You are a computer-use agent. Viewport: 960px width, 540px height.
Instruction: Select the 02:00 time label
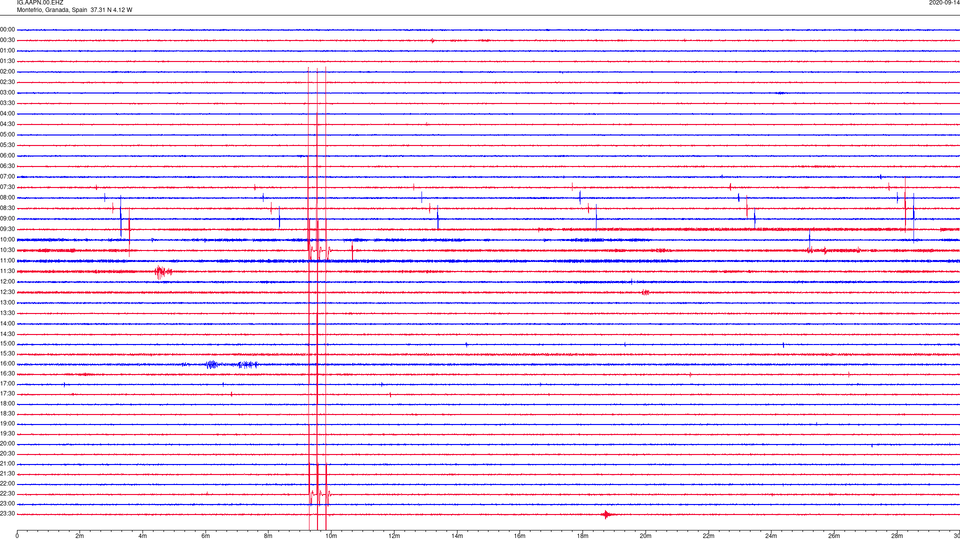click(x=7, y=72)
